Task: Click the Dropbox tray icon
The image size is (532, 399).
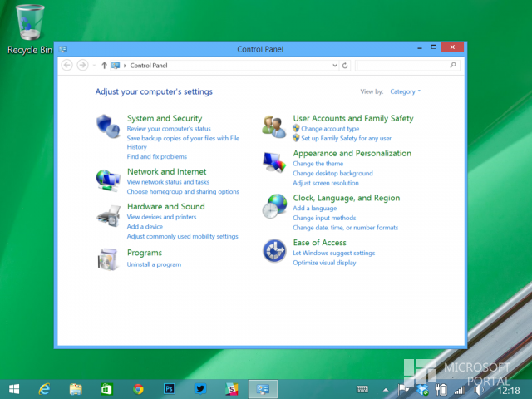Action: (422, 390)
